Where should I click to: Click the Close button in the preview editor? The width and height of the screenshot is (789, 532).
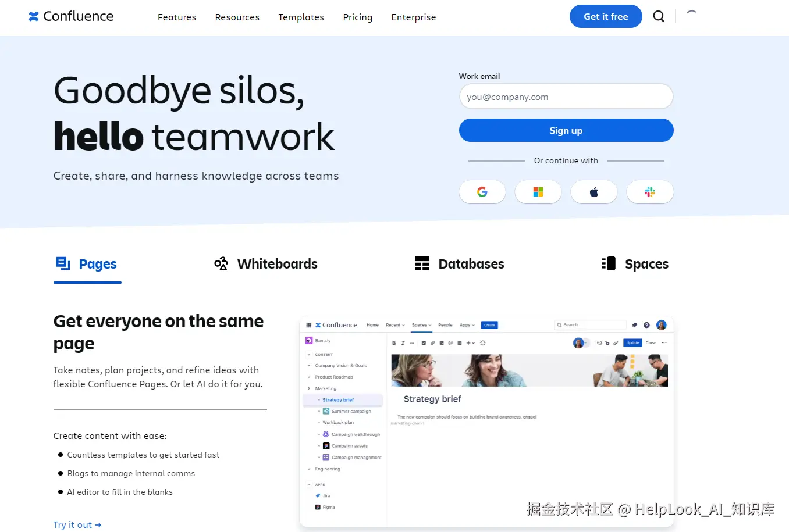click(651, 342)
